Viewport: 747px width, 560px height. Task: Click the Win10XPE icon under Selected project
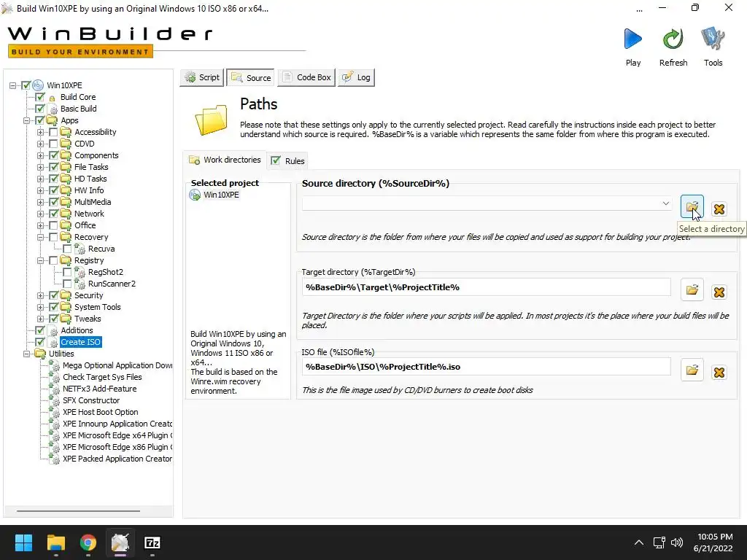point(195,195)
